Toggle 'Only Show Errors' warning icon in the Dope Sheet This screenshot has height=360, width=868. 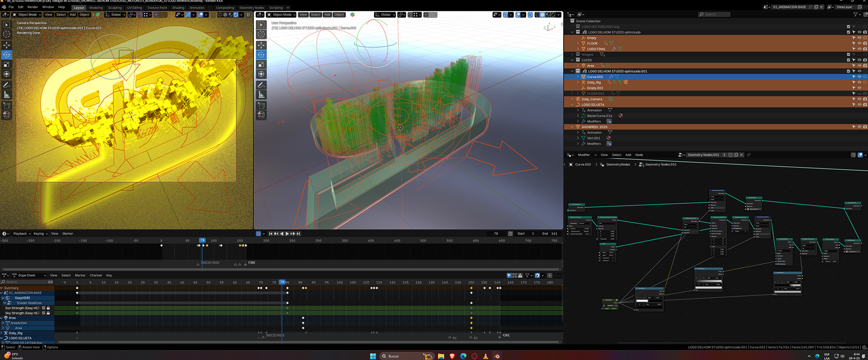520,275
